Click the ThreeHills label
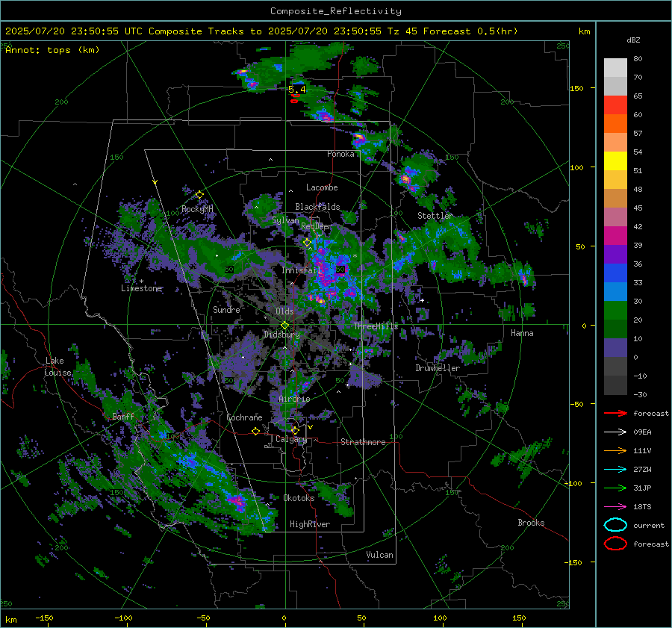Viewport: 672px width, 628px height. [x=376, y=326]
